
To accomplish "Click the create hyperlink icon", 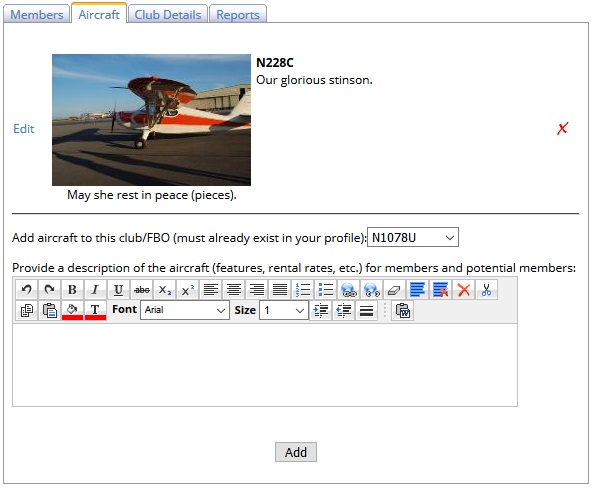I will [349, 290].
